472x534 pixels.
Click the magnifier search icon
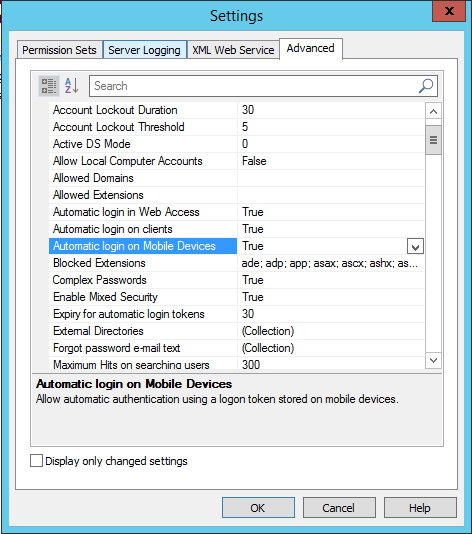[x=426, y=86]
